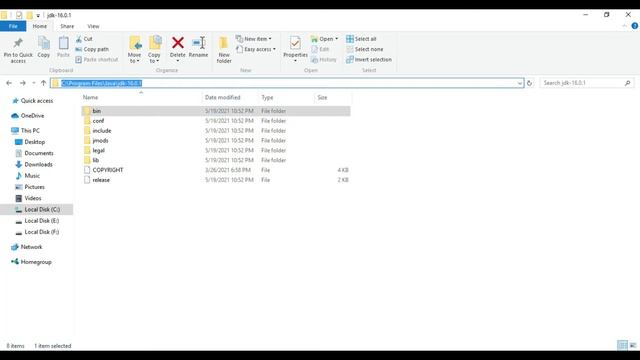Open the Move to menu
Screen dimensions: 640x360
pyautogui.click(x=134, y=49)
